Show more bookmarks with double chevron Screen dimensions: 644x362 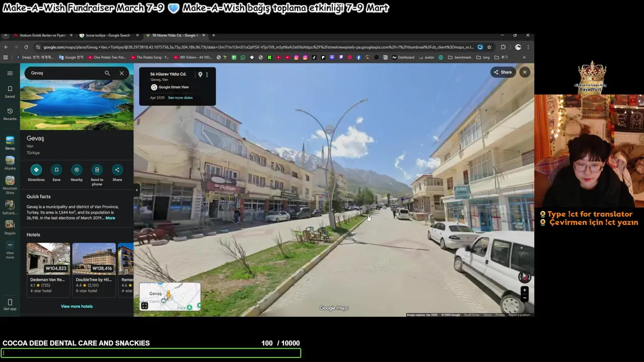coord(524,57)
